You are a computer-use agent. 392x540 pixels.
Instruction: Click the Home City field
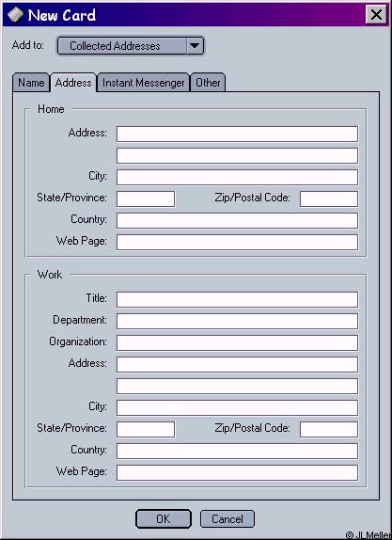[x=237, y=178]
